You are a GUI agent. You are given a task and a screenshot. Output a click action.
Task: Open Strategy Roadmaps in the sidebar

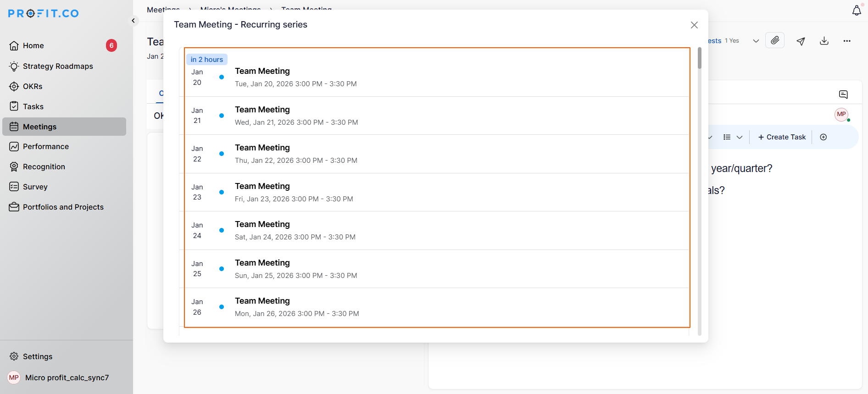click(x=58, y=66)
